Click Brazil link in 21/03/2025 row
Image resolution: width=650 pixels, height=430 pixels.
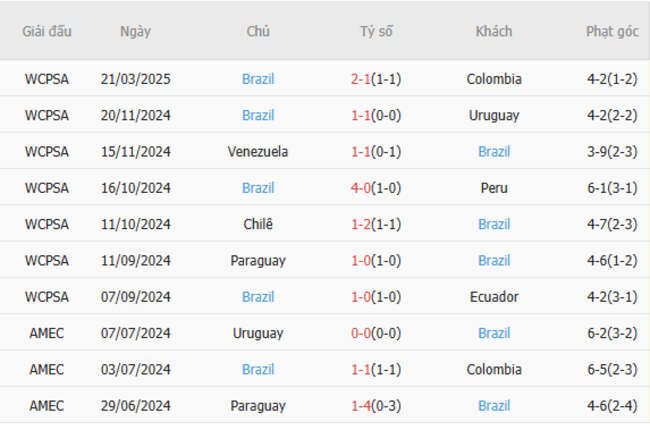tap(258, 79)
